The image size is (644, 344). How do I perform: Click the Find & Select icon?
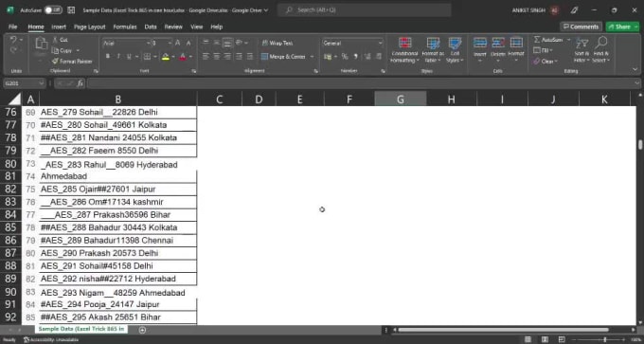[x=600, y=50]
